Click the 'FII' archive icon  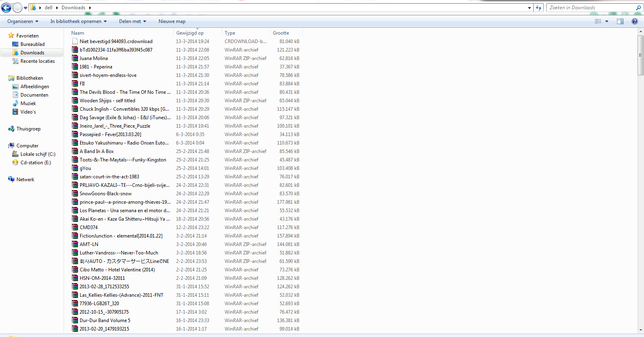(x=75, y=84)
